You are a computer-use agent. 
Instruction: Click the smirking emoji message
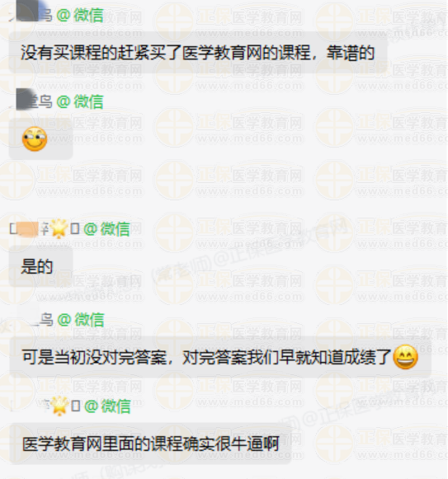pyautogui.click(x=35, y=139)
